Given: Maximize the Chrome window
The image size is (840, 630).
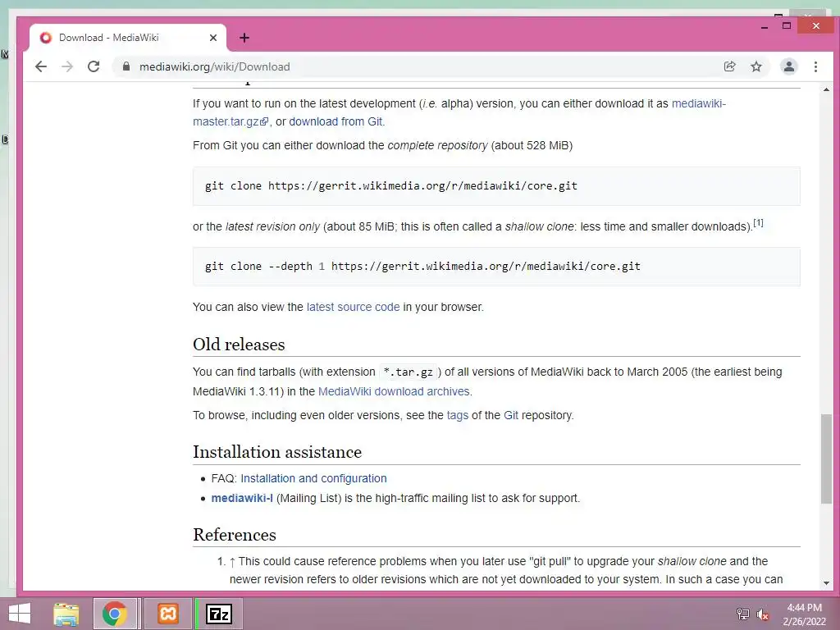Looking at the screenshot, I should pyautogui.click(x=787, y=25).
